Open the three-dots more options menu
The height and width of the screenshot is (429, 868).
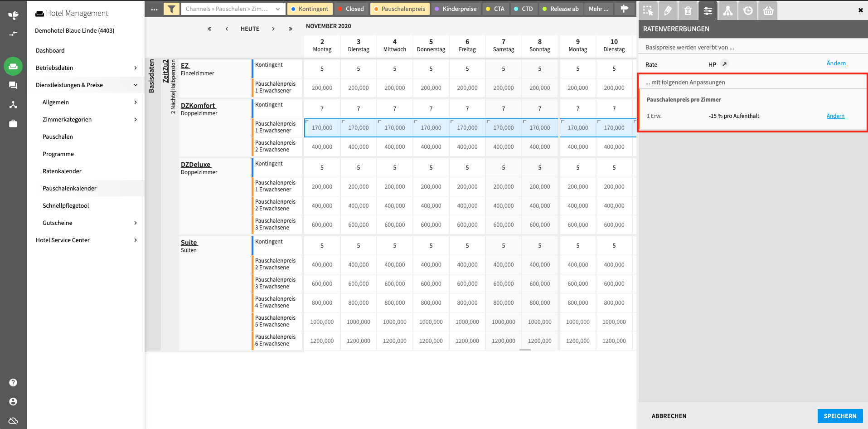pos(154,9)
